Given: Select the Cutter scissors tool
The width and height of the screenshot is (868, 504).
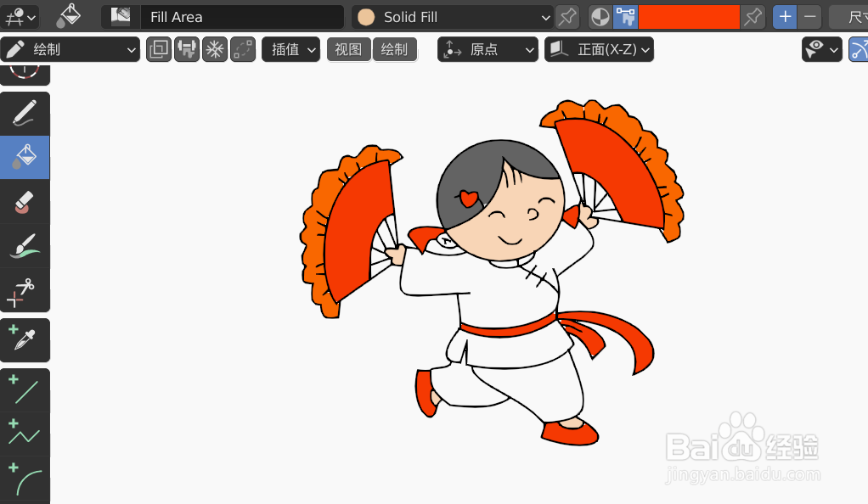Looking at the screenshot, I should 25,290.
